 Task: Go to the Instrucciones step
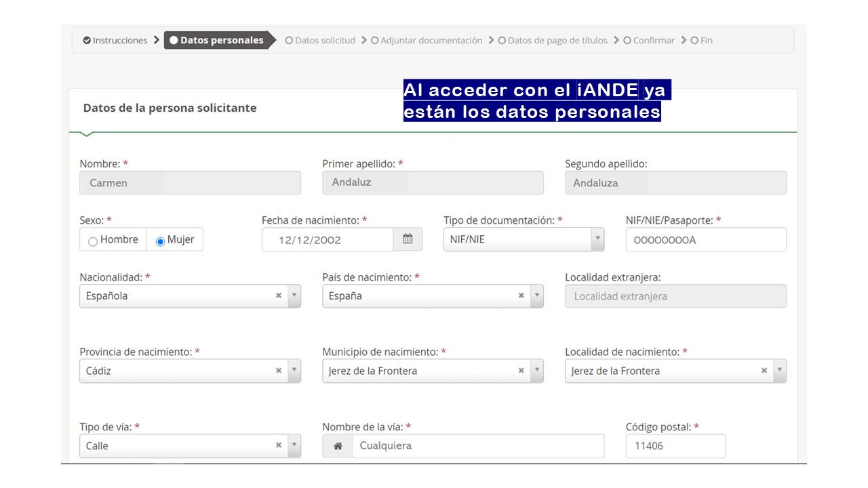coord(115,40)
